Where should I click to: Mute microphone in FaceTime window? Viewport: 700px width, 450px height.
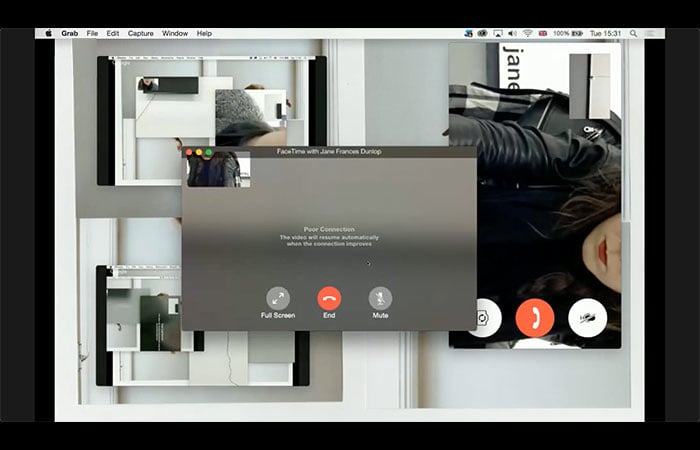(380, 299)
